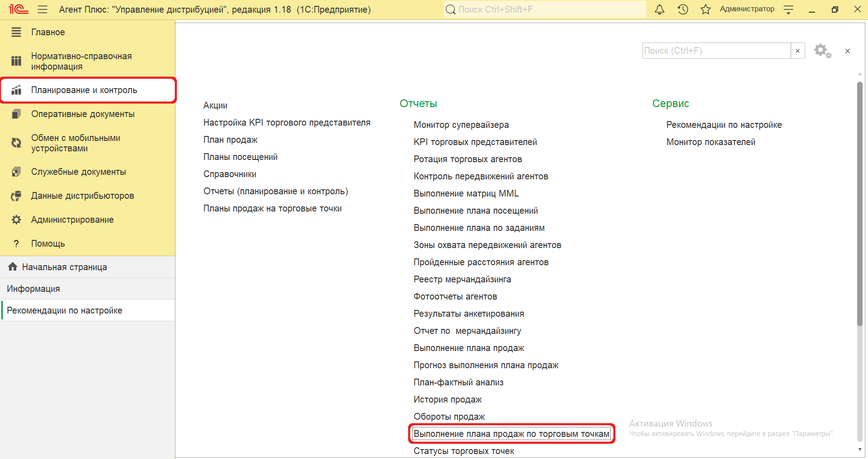
Task: Click the home icon of Начальная страница
Action: coord(13,267)
